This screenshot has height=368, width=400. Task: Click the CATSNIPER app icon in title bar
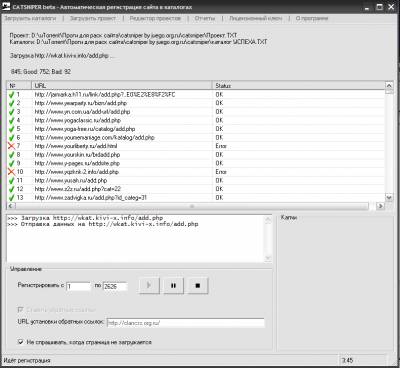click(6, 7)
